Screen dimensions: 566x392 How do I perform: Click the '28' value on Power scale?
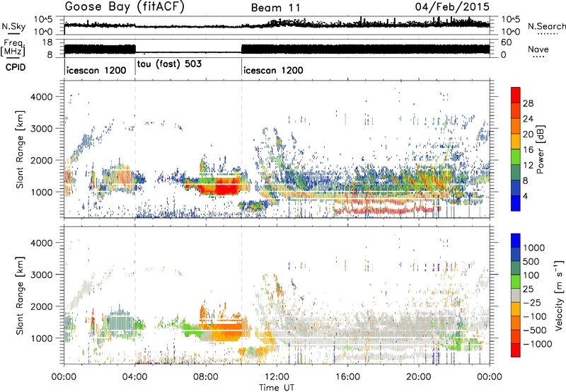[x=528, y=103]
